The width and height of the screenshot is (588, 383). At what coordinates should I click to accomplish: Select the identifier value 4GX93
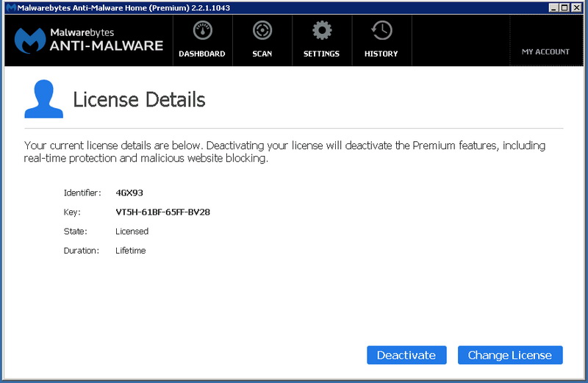pyautogui.click(x=129, y=193)
